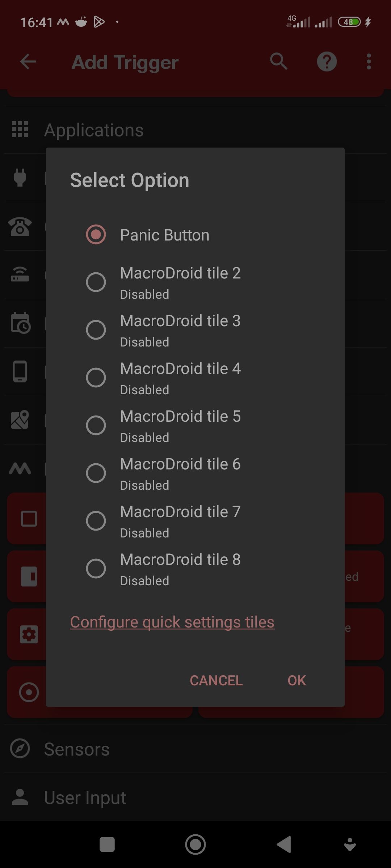Expand the Sensors category
The width and height of the screenshot is (391, 868).
tap(76, 749)
